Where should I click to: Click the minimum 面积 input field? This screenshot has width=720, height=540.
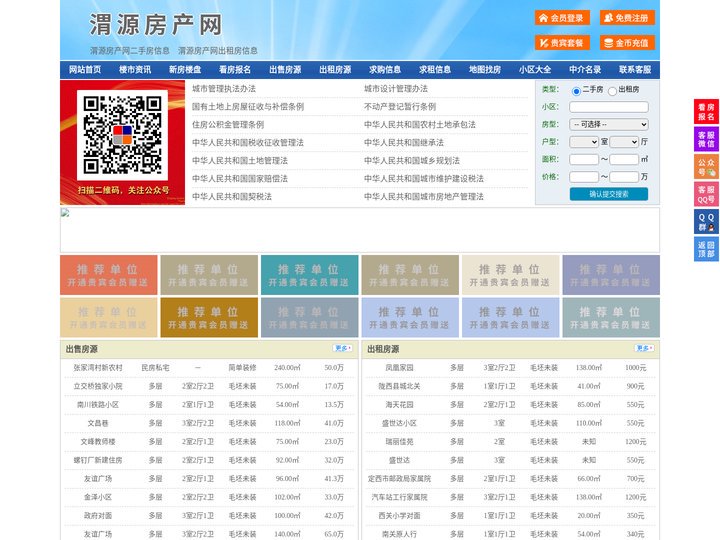(x=584, y=159)
